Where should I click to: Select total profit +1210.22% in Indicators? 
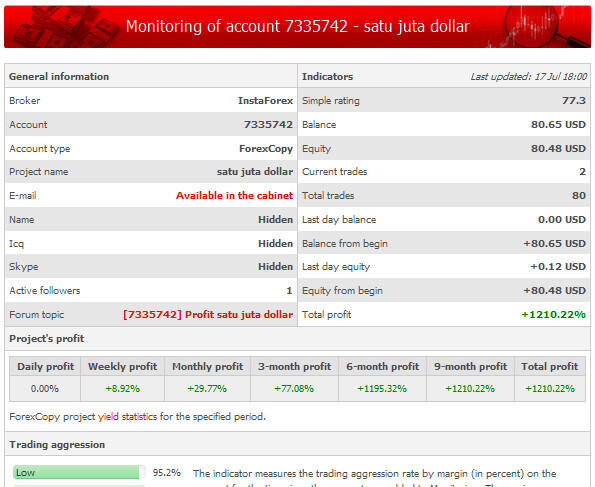coord(553,314)
